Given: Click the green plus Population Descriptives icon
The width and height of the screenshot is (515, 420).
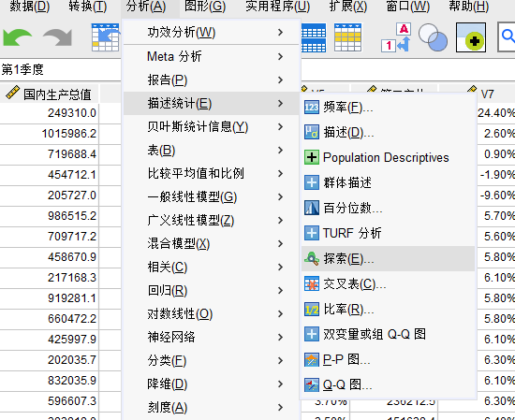Looking at the screenshot, I should coord(312,157).
